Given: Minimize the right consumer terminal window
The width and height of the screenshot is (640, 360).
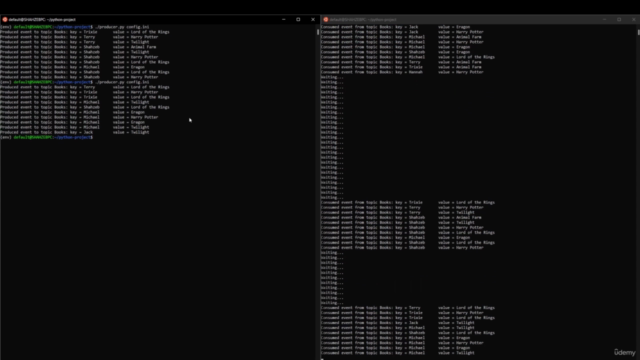Looking at the screenshot, I should 604,20.
